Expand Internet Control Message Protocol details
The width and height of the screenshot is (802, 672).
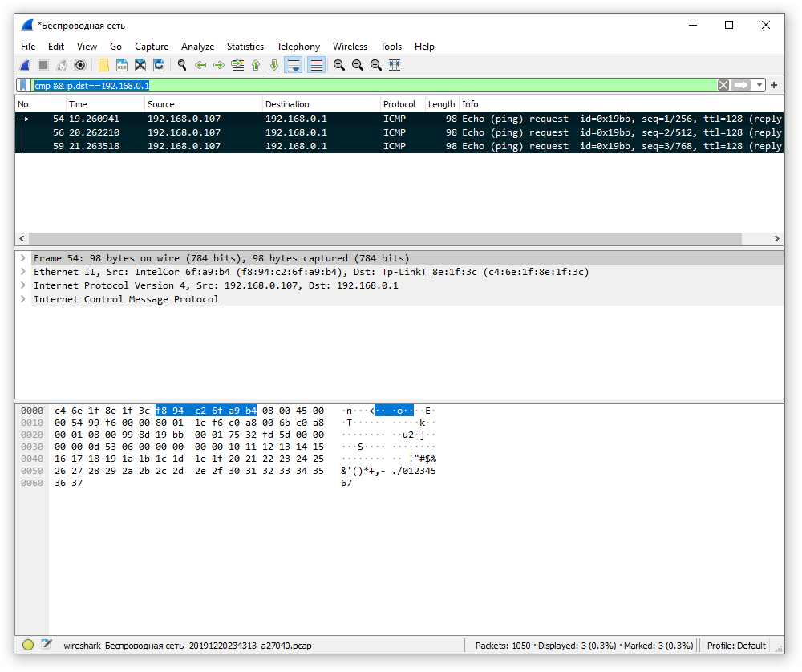[23, 299]
